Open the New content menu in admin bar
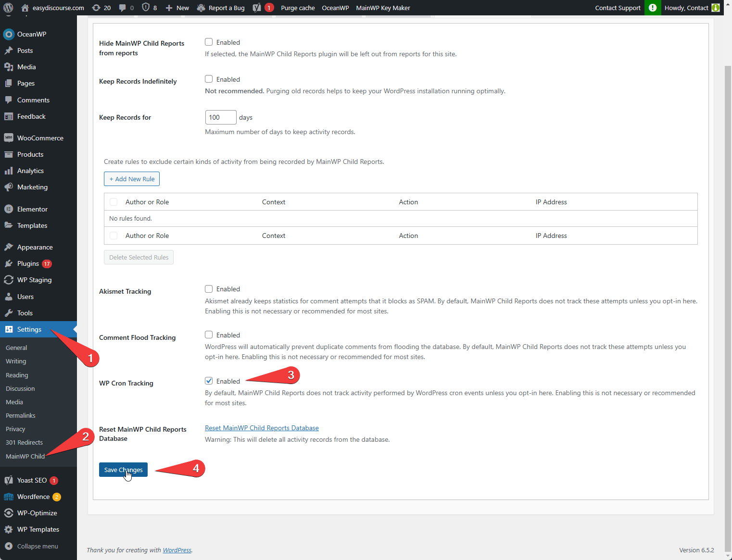This screenshot has width=732, height=560. pos(177,8)
